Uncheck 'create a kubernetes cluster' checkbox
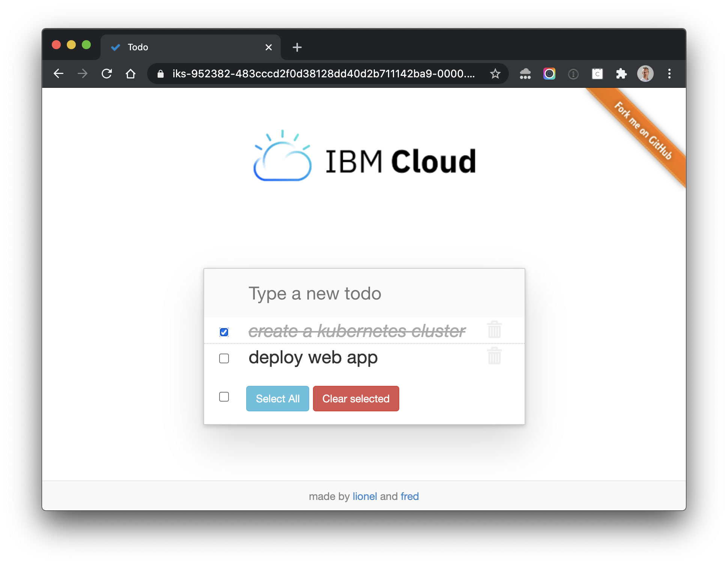The image size is (728, 566). point(224,332)
